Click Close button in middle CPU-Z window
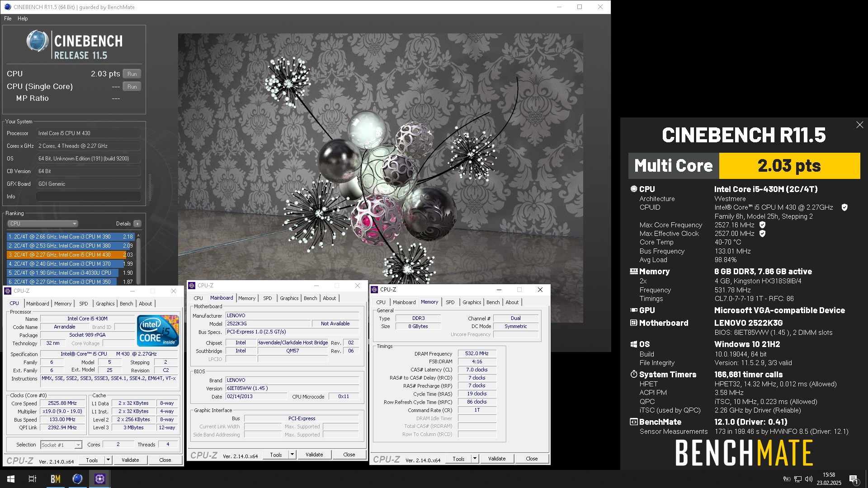The image size is (868, 488). pos(349,455)
